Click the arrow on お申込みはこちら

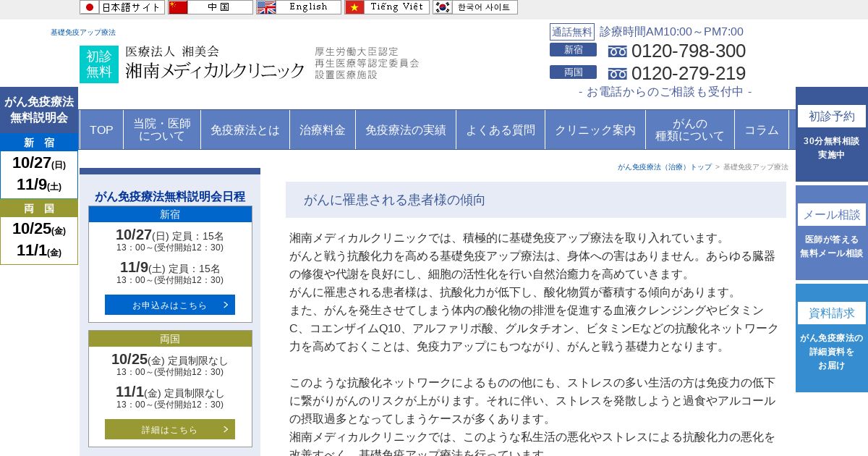point(226,305)
